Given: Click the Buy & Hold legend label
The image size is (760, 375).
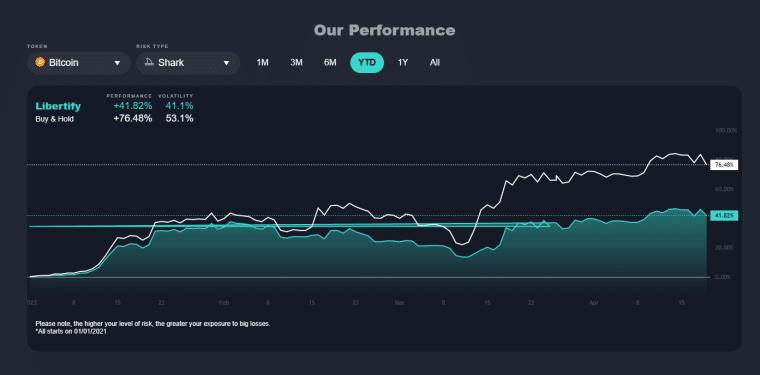Looking at the screenshot, I should (54, 119).
